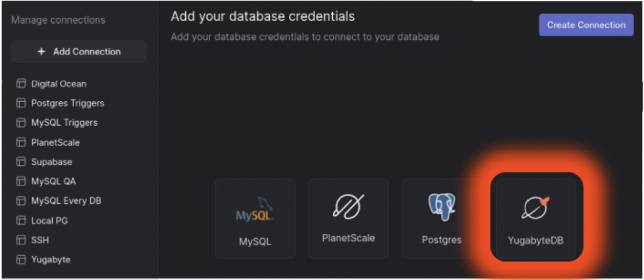
Task: Select the MySQL database card
Action: pos(255,217)
